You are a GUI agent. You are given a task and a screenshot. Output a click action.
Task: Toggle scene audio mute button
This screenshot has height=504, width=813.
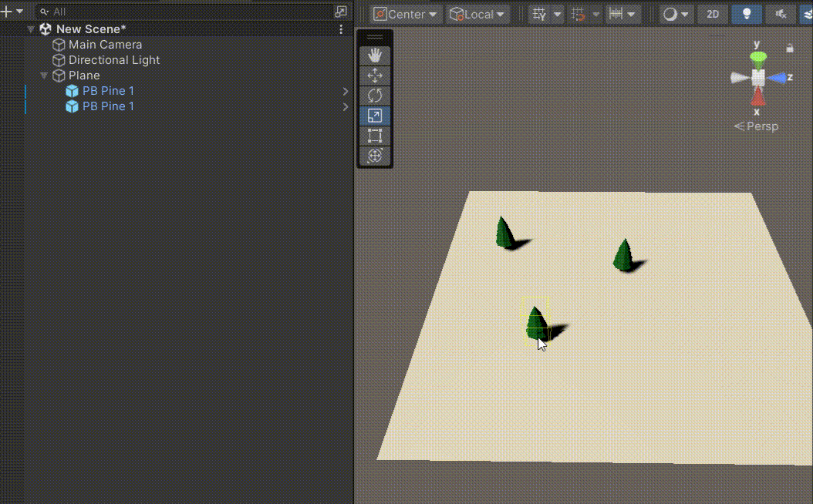click(x=781, y=14)
